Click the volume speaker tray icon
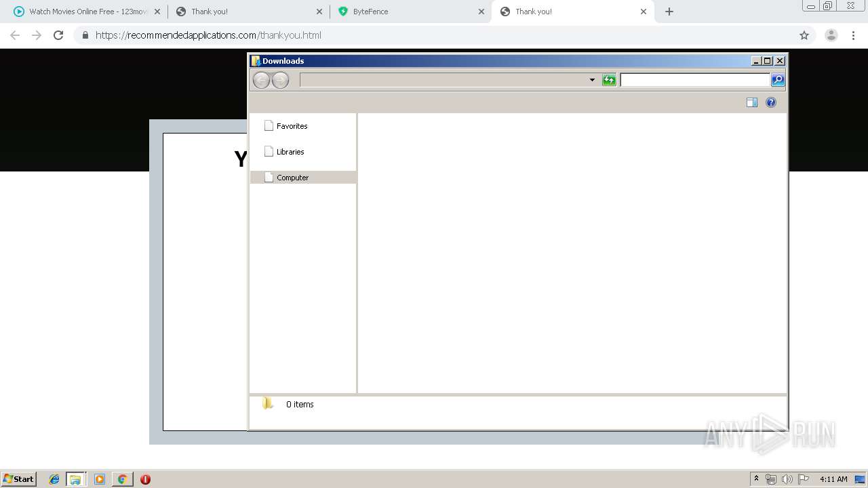868x488 pixels. (x=787, y=479)
